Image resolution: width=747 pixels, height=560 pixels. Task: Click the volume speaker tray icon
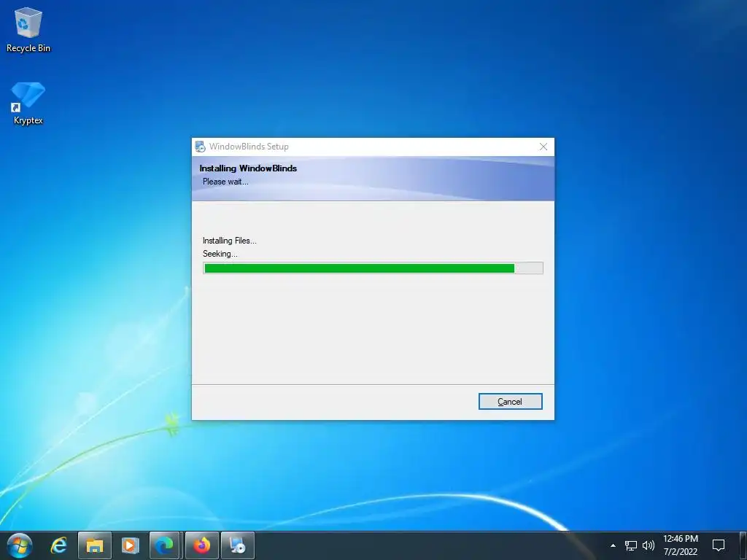649,545
